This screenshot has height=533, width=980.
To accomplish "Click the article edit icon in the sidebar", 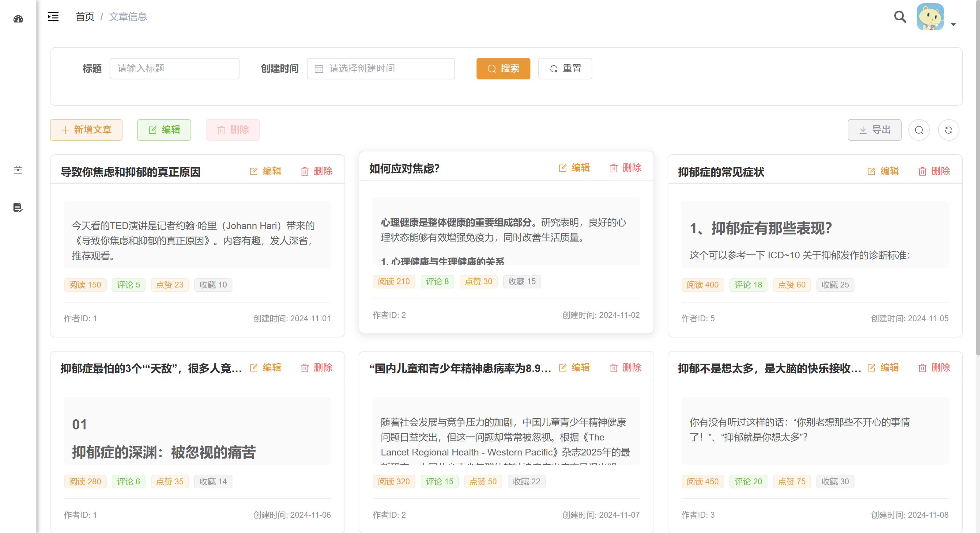I will pos(18,207).
